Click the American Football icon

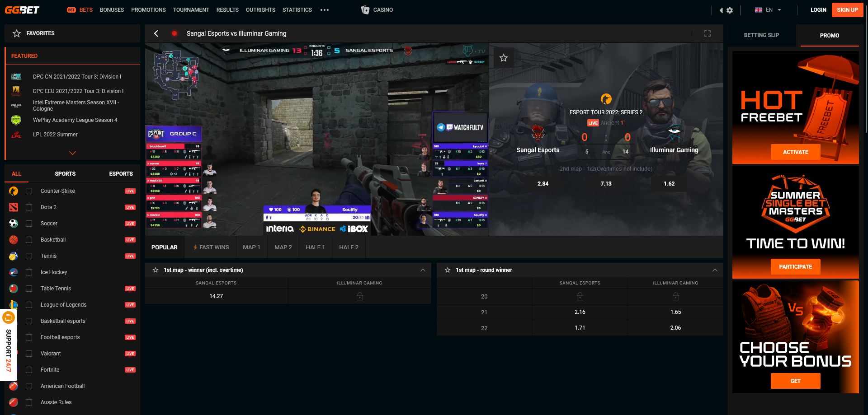point(14,386)
